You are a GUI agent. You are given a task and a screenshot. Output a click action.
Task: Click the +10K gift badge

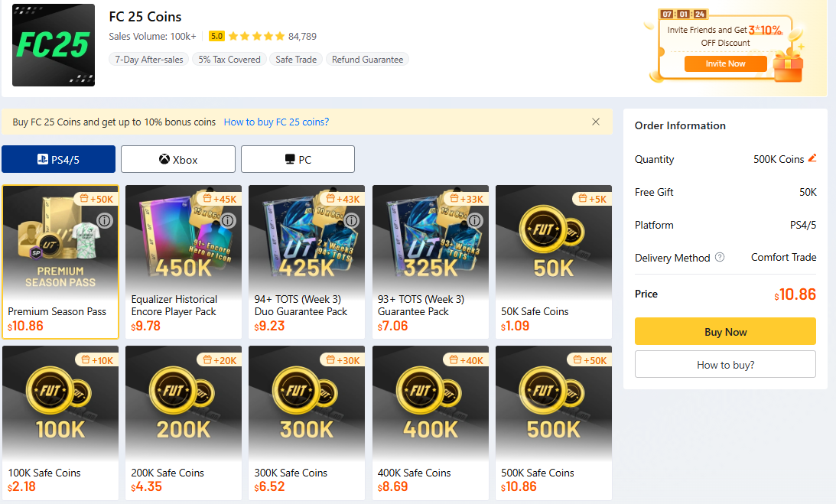coord(97,360)
